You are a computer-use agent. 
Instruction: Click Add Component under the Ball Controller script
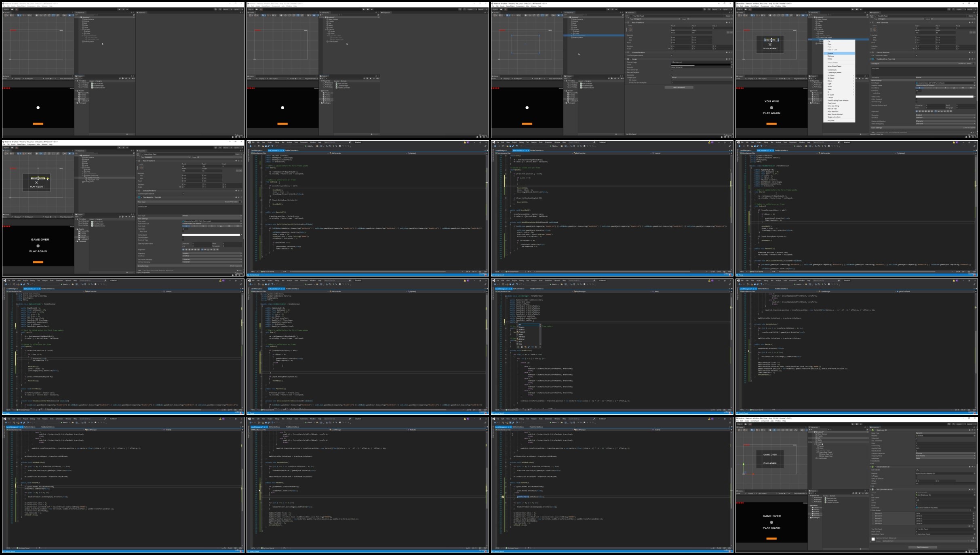point(923,547)
